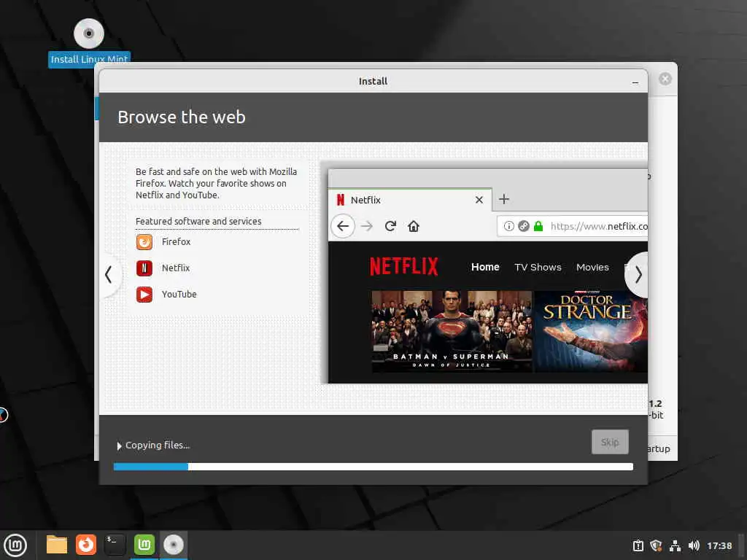Click the Firefox icon in featured software
This screenshot has width=747, height=560.
144,242
